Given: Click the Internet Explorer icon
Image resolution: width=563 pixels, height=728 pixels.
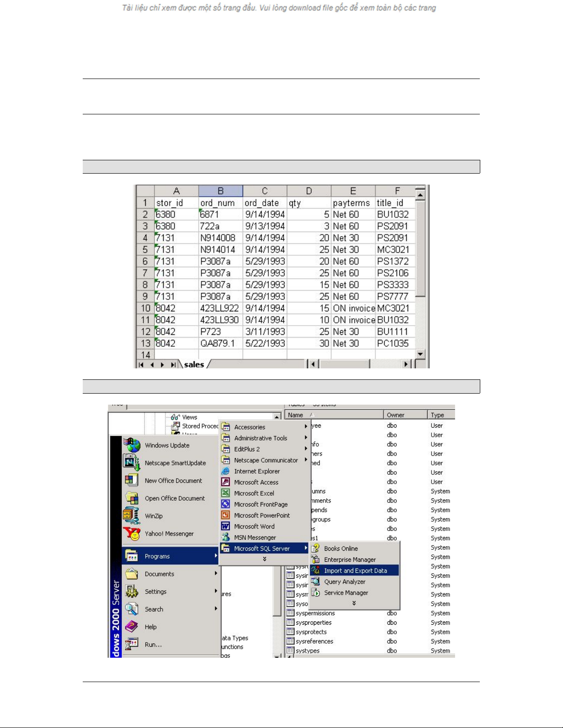Looking at the screenshot, I should (x=226, y=471).
